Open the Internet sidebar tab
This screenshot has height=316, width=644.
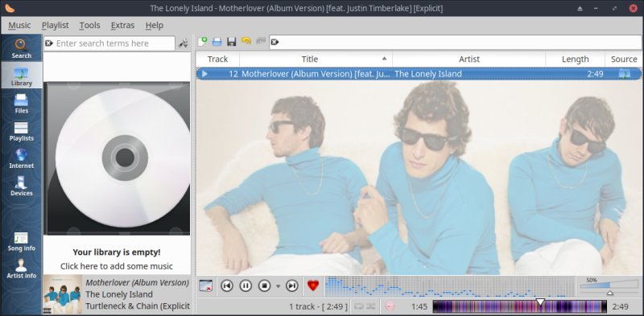(x=22, y=158)
